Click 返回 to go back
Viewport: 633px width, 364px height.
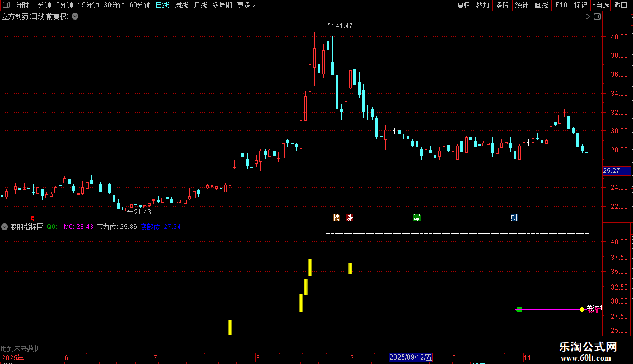click(x=621, y=5)
